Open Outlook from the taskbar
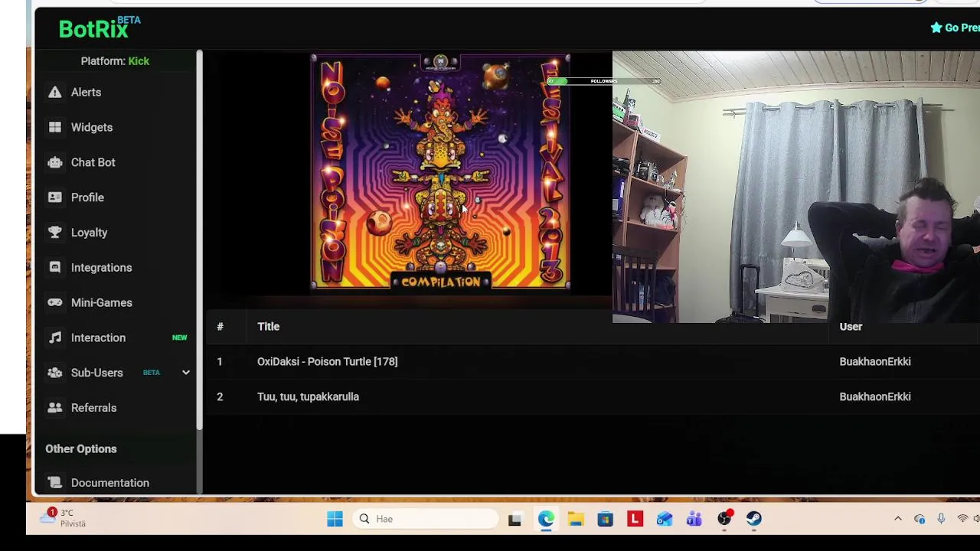Screen dimensions: 980x551 665,519
